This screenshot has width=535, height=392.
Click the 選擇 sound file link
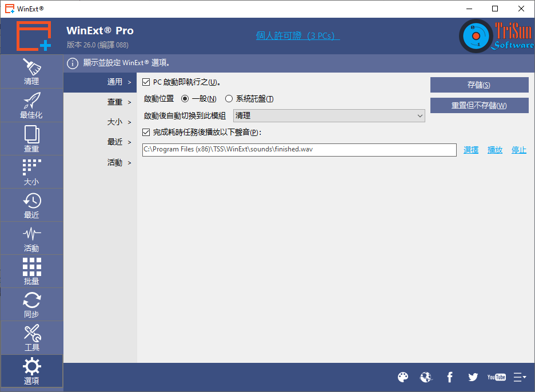(471, 150)
